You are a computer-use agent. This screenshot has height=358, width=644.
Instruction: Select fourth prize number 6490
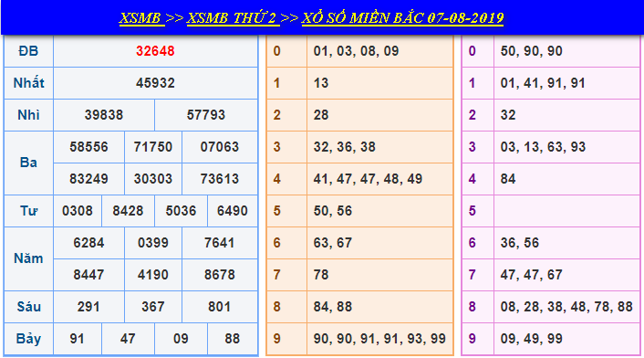pos(232,211)
